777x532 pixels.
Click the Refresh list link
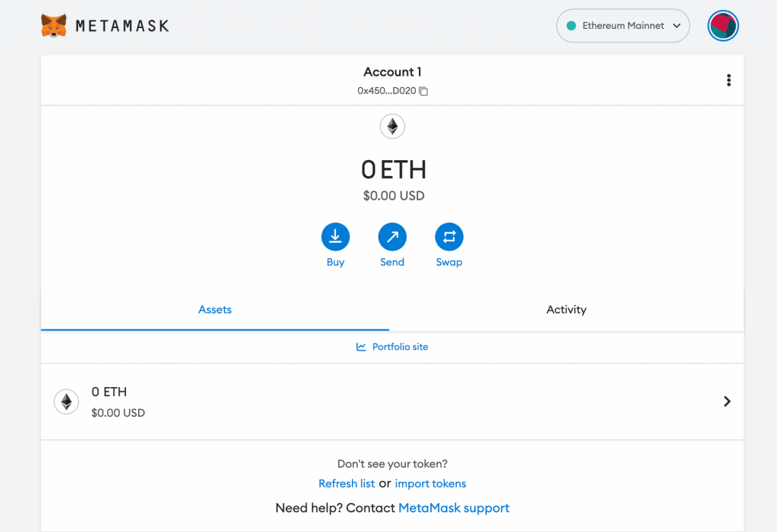pos(346,483)
